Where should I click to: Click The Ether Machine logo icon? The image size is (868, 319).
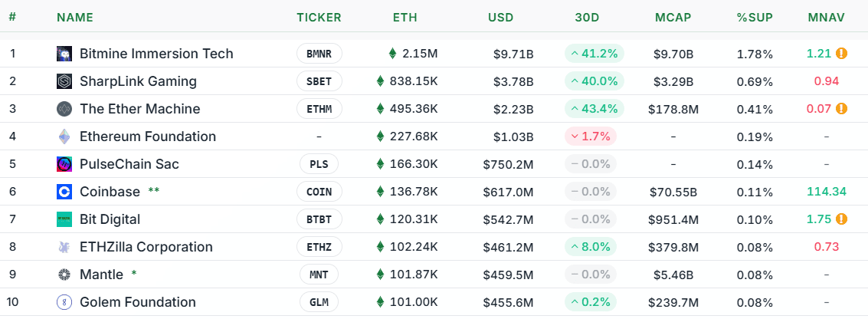[64, 109]
